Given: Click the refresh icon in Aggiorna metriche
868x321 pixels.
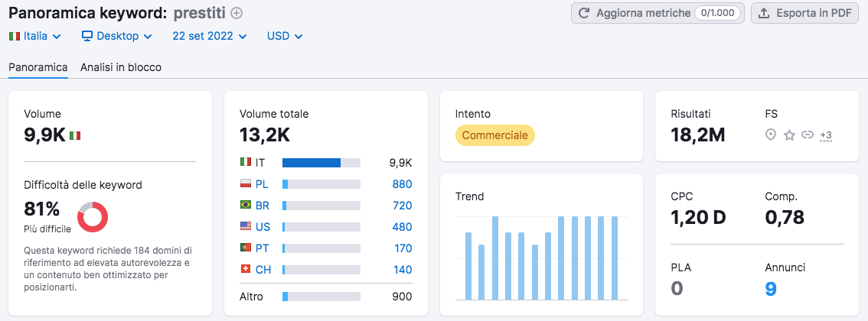Looking at the screenshot, I should [x=584, y=13].
